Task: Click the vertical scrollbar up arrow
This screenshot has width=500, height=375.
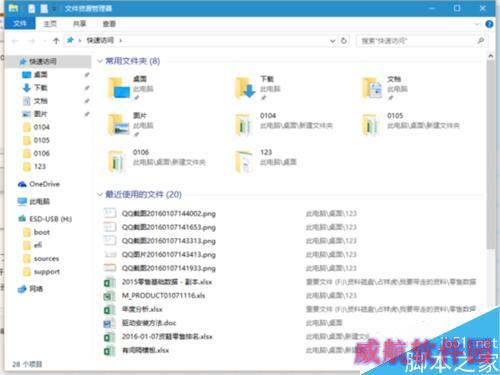Action: tap(490, 56)
